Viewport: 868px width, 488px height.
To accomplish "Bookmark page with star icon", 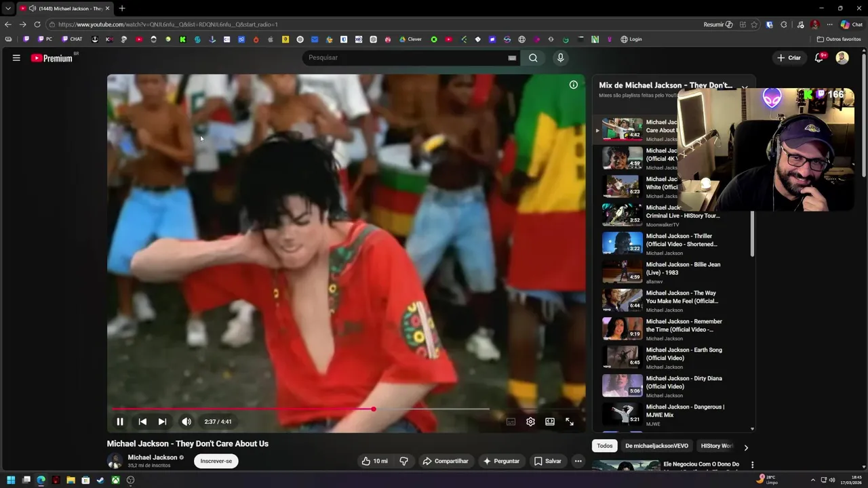I will point(754,24).
